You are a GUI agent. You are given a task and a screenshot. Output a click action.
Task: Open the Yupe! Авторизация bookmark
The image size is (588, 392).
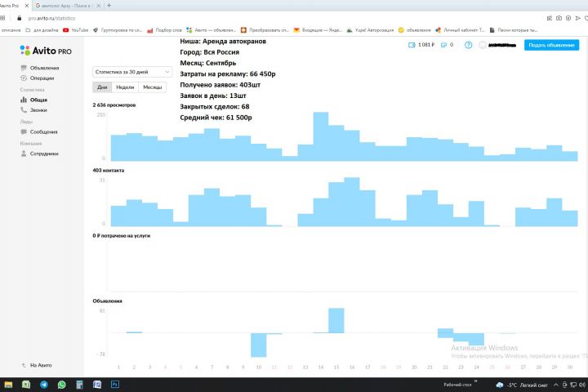[x=370, y=30]
